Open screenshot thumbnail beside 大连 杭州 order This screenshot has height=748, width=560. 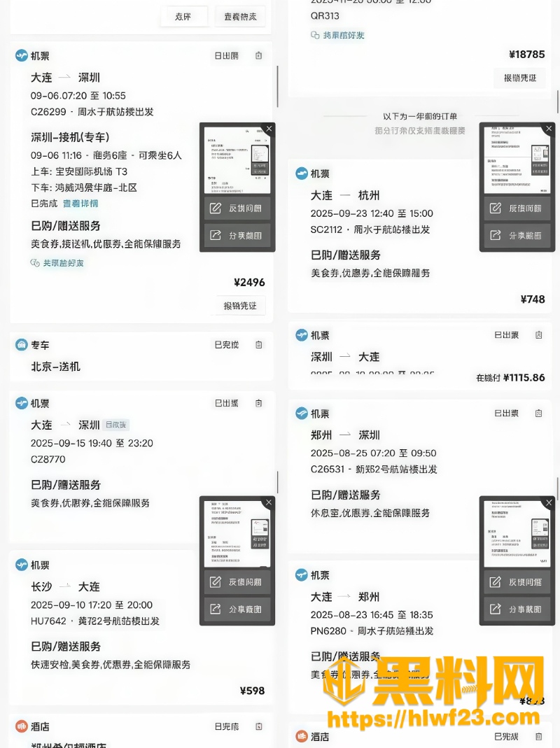click(517, 160)
